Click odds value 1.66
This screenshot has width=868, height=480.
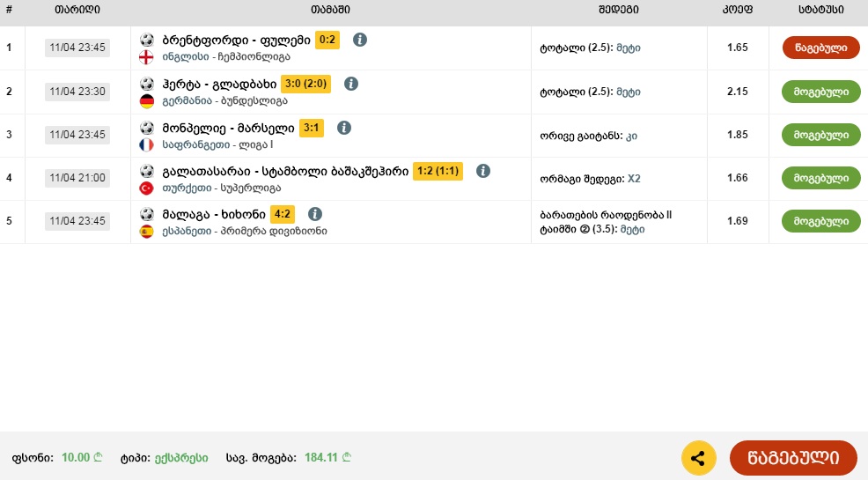738,178
